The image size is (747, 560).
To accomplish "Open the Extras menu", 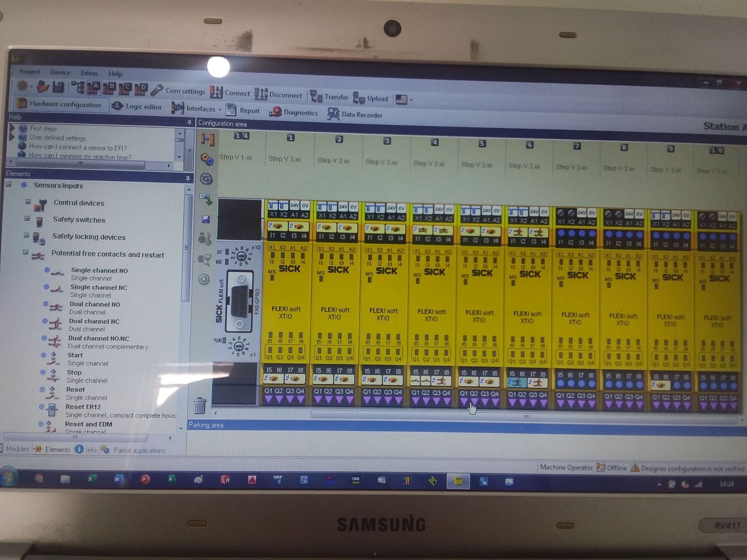I will [x=89, y=73].
